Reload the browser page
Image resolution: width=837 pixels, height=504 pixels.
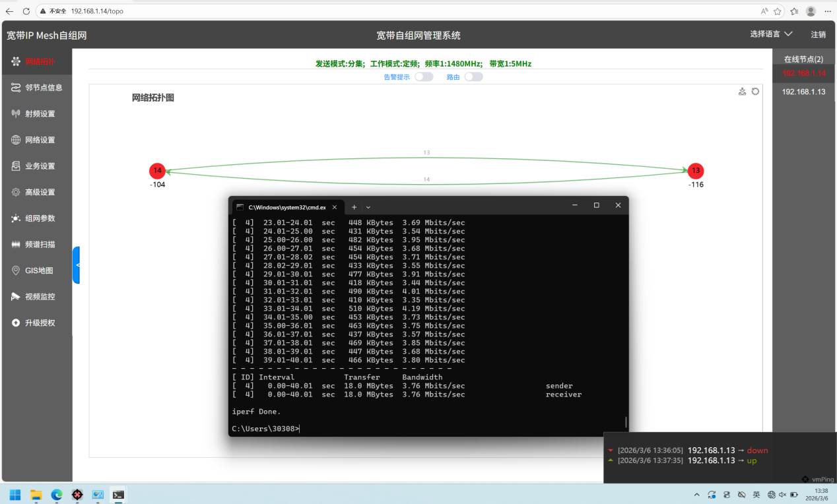coord(26,11)
